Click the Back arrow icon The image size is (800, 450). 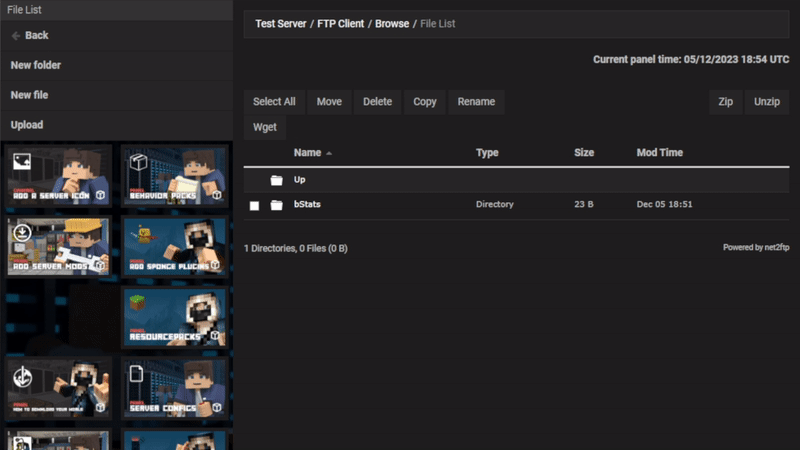click(x=16, y=36)
